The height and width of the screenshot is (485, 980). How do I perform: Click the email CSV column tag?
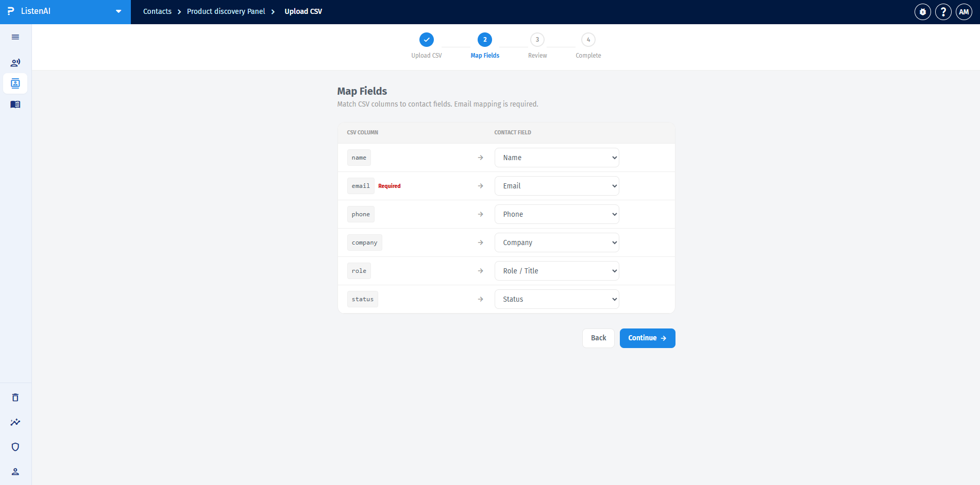pos(361,186)
